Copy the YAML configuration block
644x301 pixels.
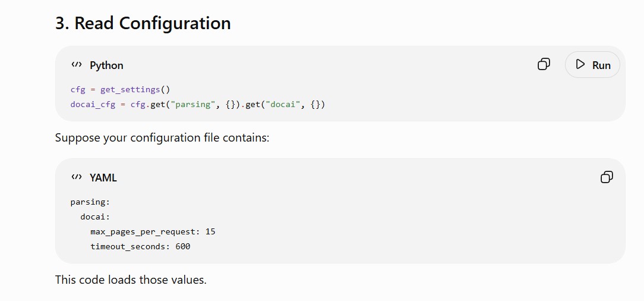point(607,177)
